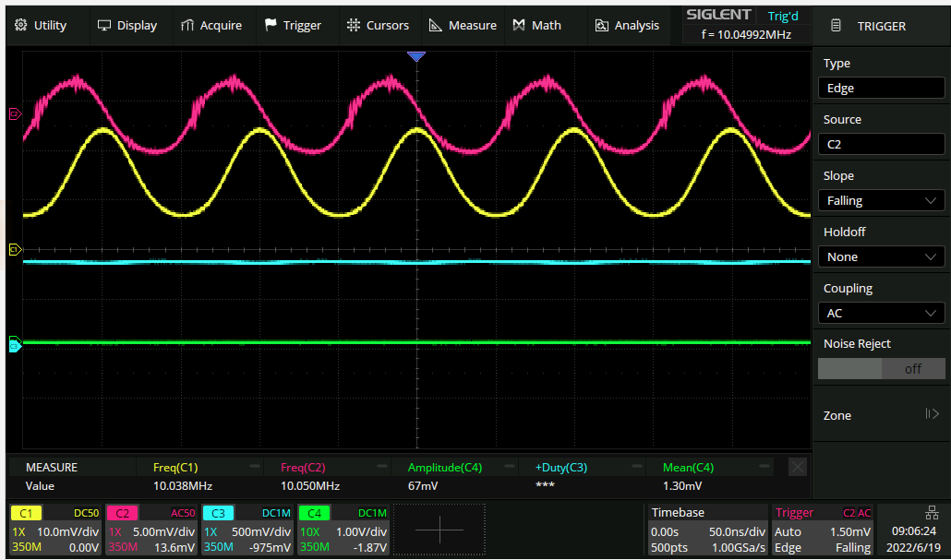Click the Trigger flag icon in menu bar
The image size is (951, 560).
(x=271, y=26)
